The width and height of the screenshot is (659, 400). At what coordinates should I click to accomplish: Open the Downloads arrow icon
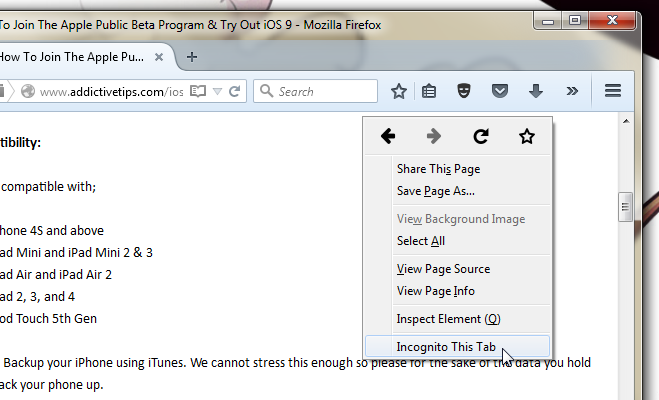click(x=536, y=91)
